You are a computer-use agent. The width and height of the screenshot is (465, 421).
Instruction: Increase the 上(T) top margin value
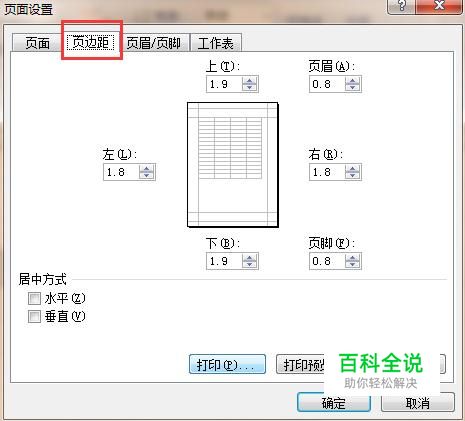(x=250, y=81)
